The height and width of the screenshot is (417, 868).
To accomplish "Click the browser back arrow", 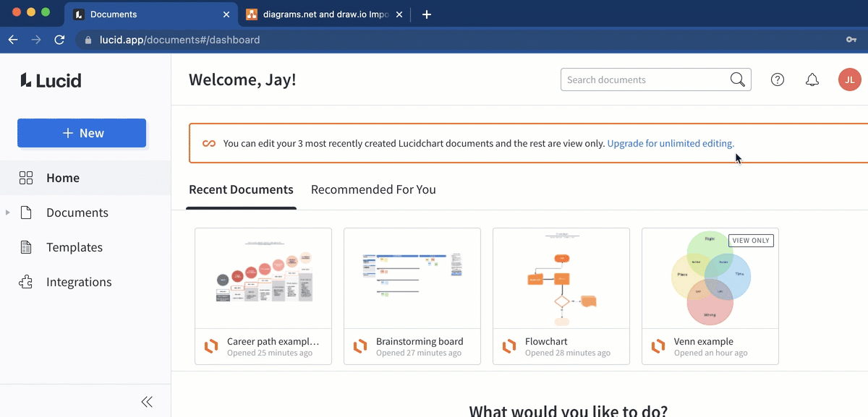I will [13, 40].
